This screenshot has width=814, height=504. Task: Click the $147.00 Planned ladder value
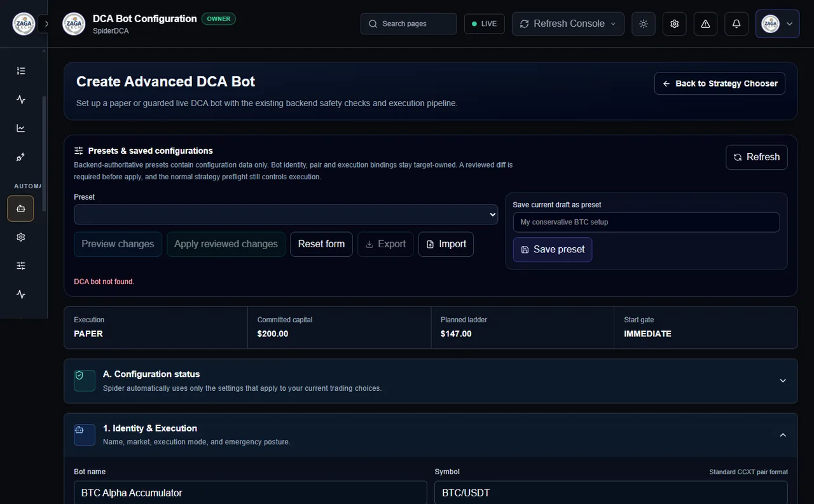(x=456, y=334)
